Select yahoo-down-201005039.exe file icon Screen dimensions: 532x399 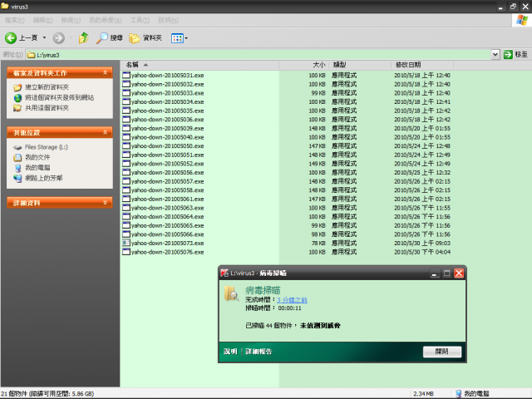point(126,128)
